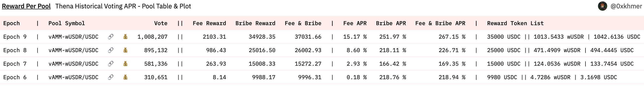
Task: Open the chain link icon for Epoch 9
Action: 111,37
